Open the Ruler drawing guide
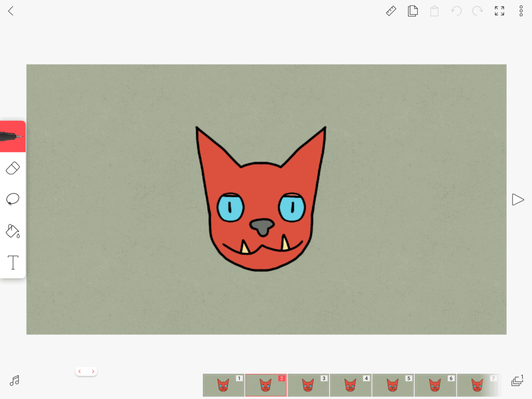The width and height of the screenshot is (532, 399). point(391,11)
